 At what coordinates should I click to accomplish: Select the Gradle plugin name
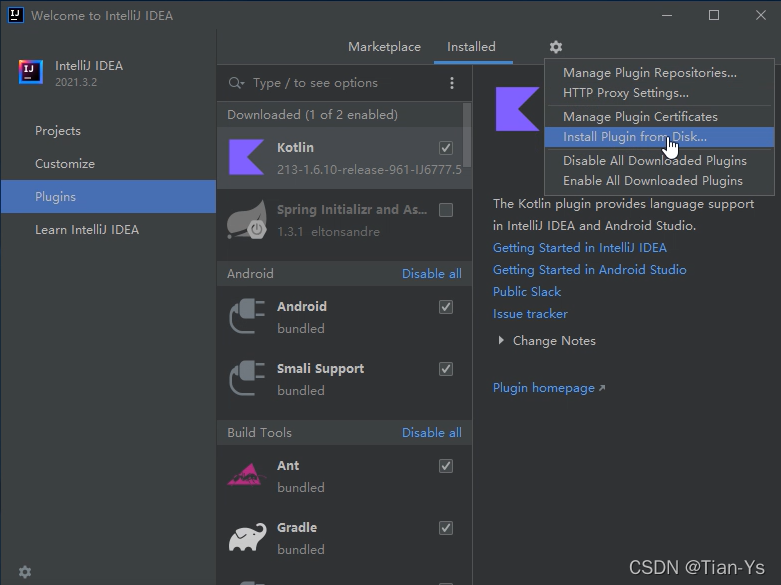pos(297,528)
